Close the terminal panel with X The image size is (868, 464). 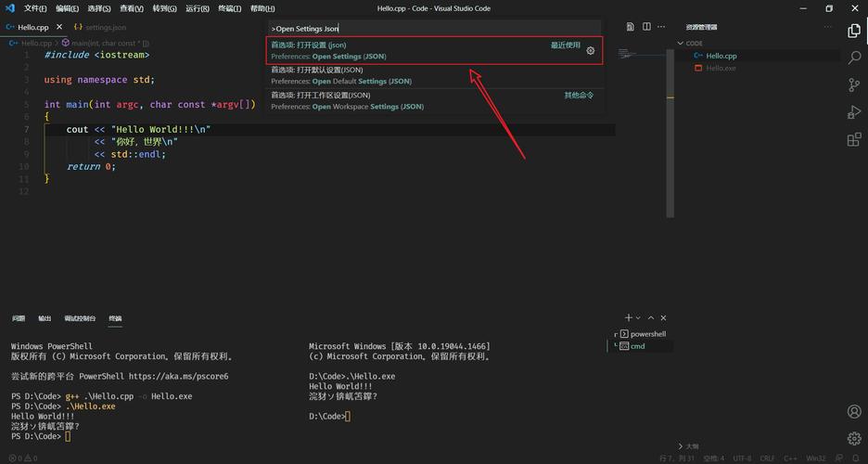663,317
